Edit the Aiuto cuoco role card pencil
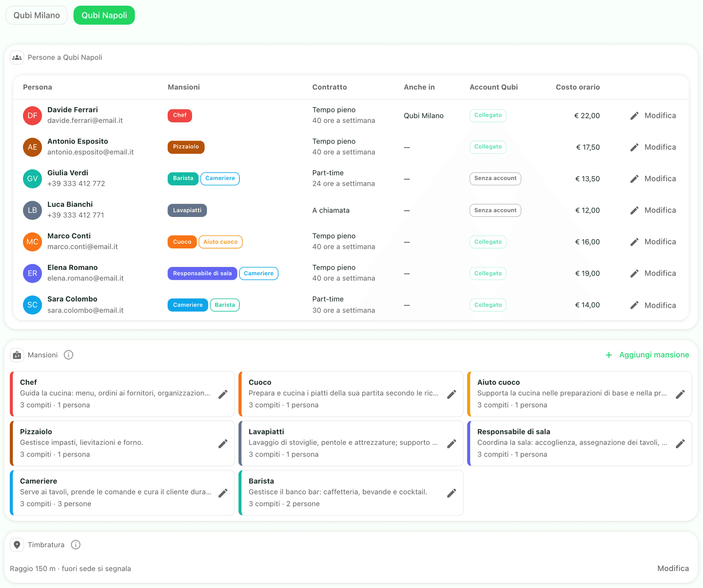Screen dimensions: 703x588 pos(680,394)
